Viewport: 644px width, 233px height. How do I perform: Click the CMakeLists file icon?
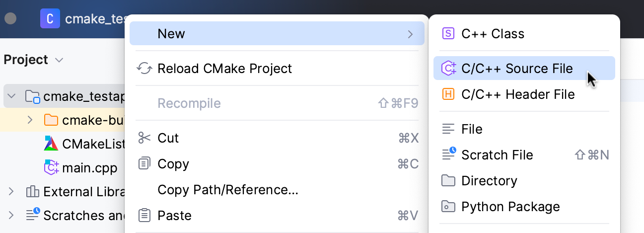coord(51,144)
